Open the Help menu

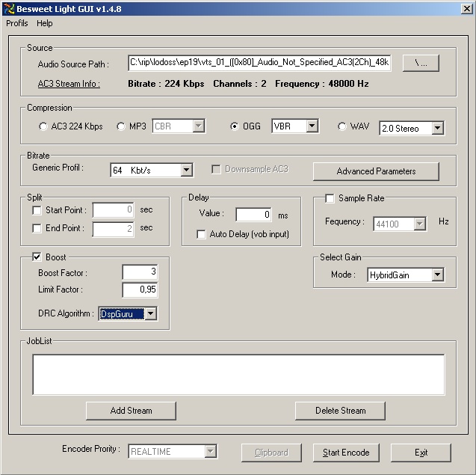[45, 23]
